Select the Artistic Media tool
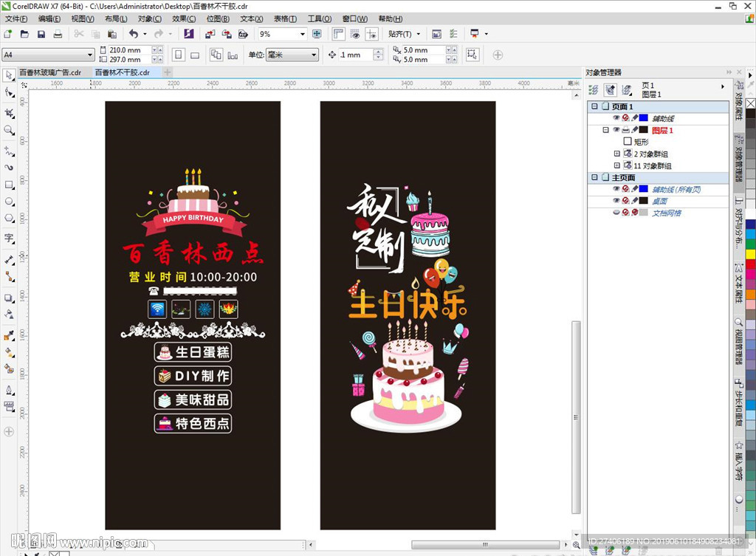The height and width of the screenshot is (556, 756). click(x=9, y=168)
